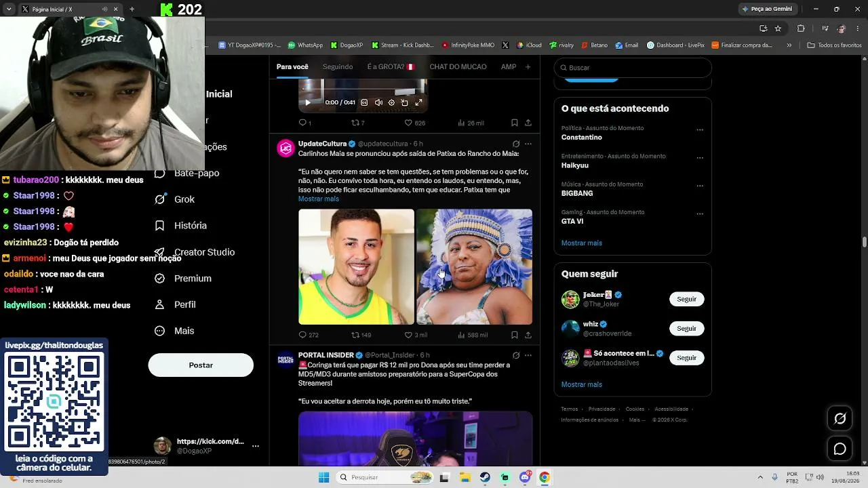Open options for the GTA VI trend
868x488 pixels.
tap(700, 214)
